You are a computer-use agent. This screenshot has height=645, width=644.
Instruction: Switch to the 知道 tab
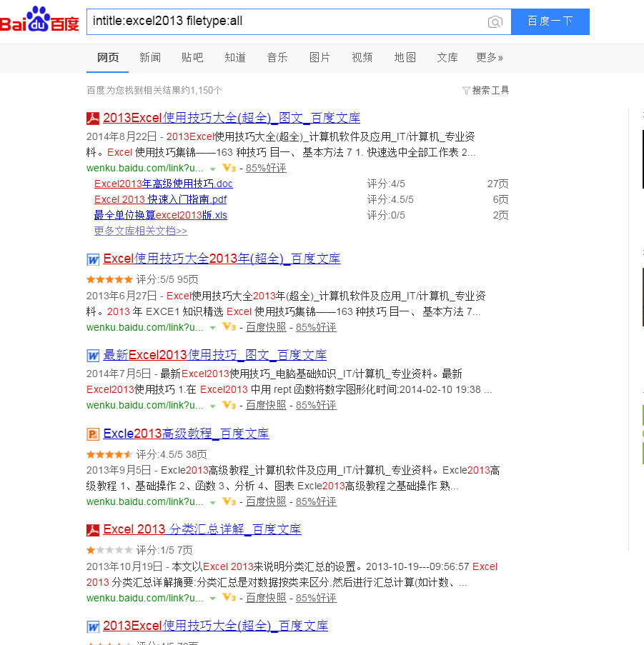click(235, 58)
